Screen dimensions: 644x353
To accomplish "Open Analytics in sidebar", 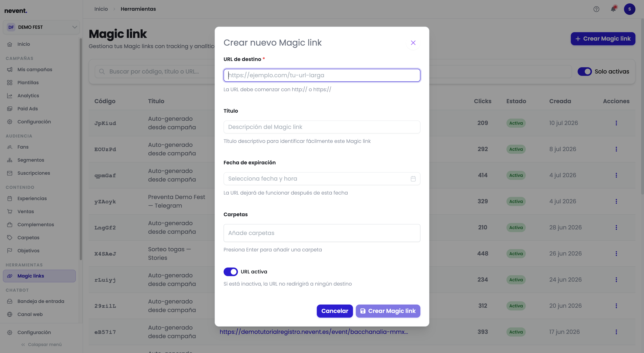I will coord(39,96).
